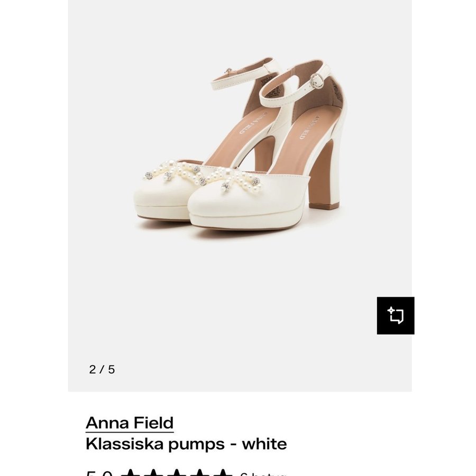Click the platform toe of the rear shoe
Viewport: 476px width, 476px height.
(x=159, y=204)
